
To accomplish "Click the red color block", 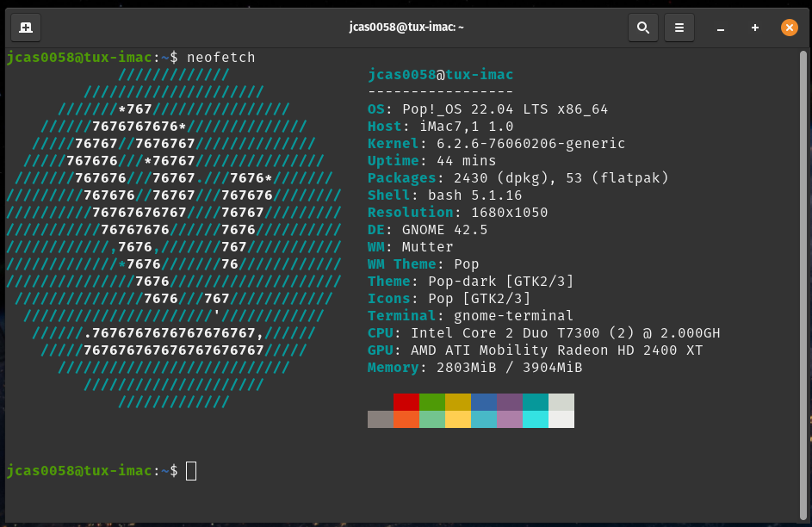I will 406,402.
